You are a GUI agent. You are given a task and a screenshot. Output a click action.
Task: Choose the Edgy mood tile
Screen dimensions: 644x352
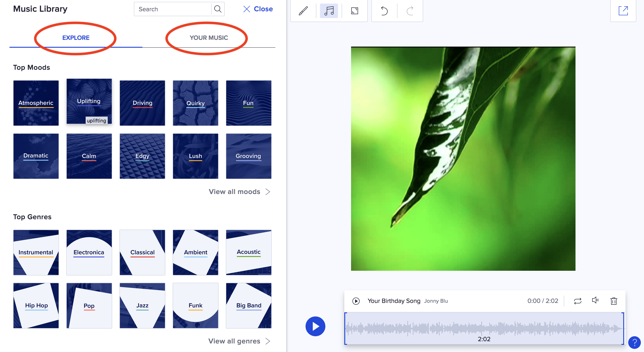(142, 156)
